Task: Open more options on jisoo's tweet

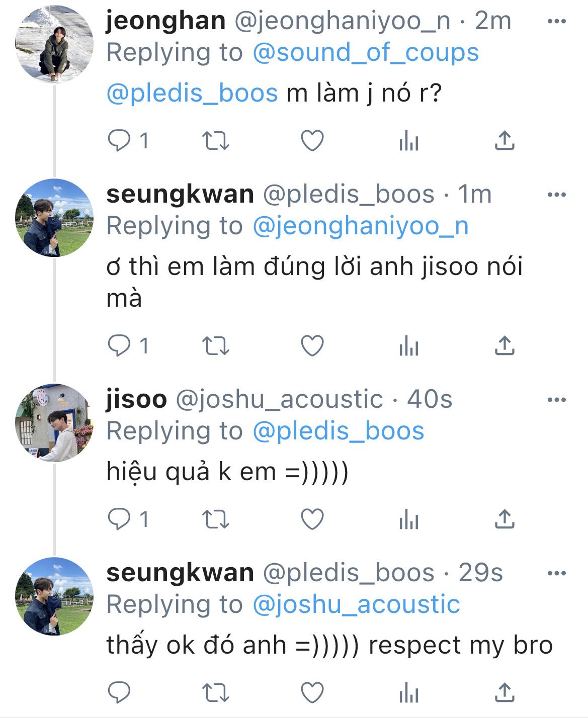Action: pyautogui.click(x=556, y=400)
